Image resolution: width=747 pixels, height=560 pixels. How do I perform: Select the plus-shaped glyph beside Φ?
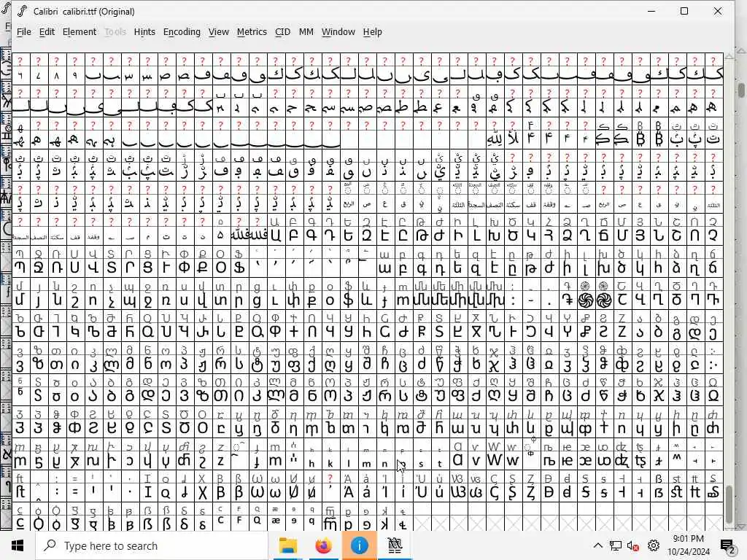[x=293, y=332]
